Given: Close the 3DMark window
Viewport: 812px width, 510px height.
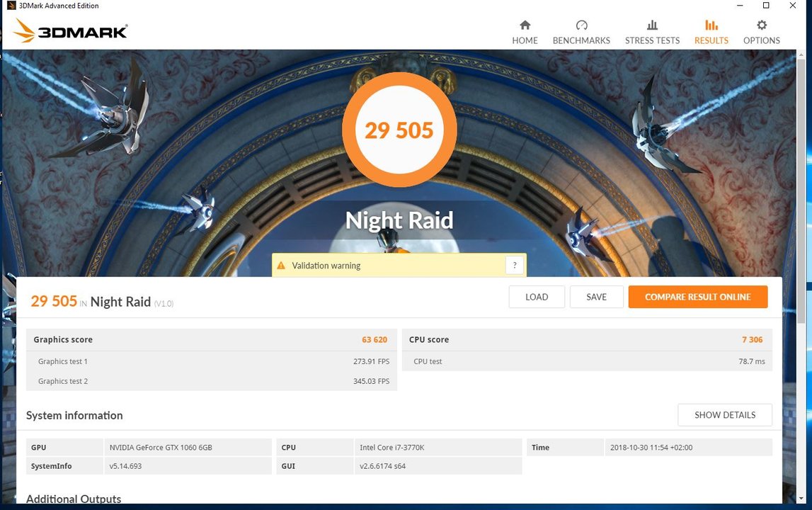Looking at the screenshot, I should pyautogui.click(x=792, y=6).
